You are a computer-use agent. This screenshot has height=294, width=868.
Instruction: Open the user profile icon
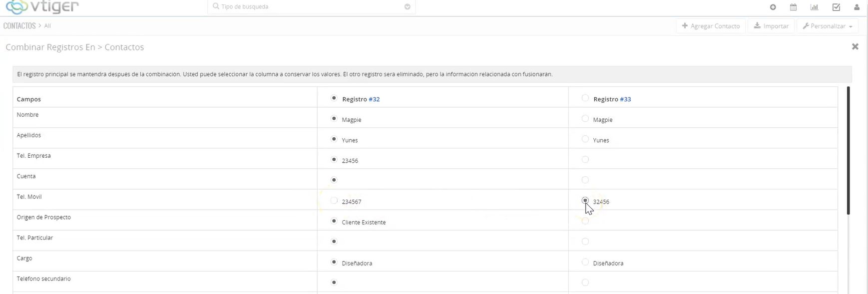coord(857,7)
